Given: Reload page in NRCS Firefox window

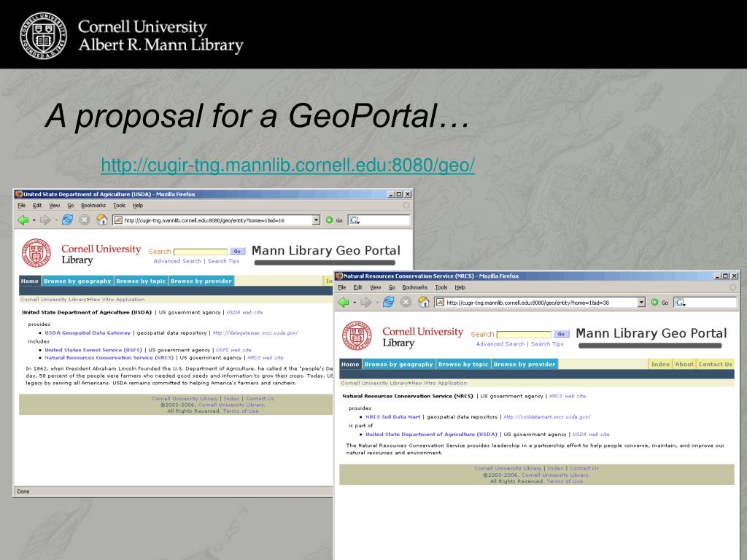Looking at the screenshot, I should tap(388, 303).
